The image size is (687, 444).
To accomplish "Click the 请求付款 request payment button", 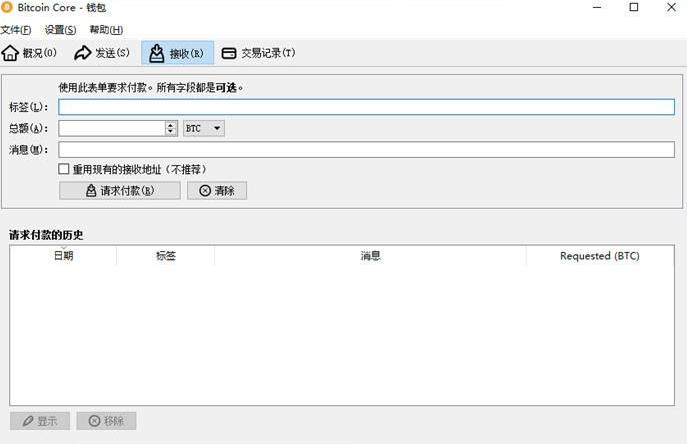I will click(x=120, y=190).
